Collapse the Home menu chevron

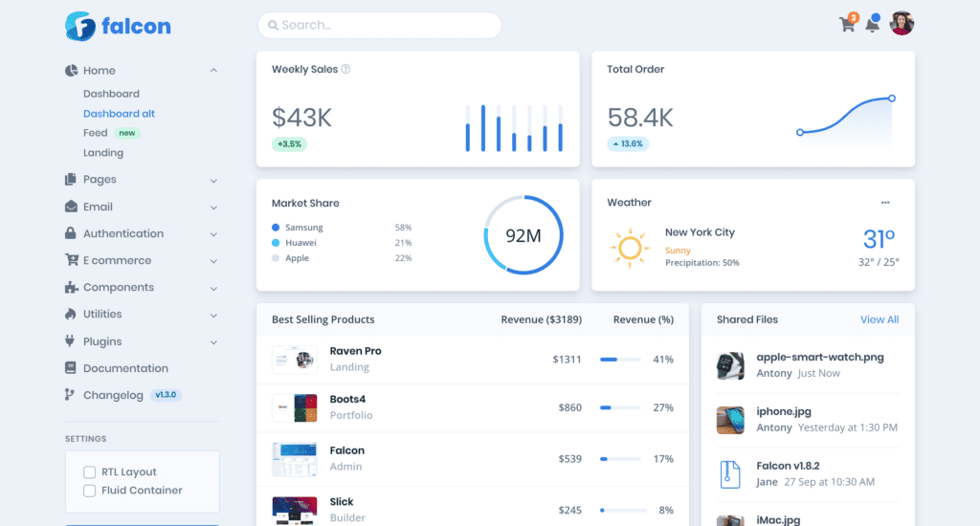pyautogui.click(x=213, y=71)
